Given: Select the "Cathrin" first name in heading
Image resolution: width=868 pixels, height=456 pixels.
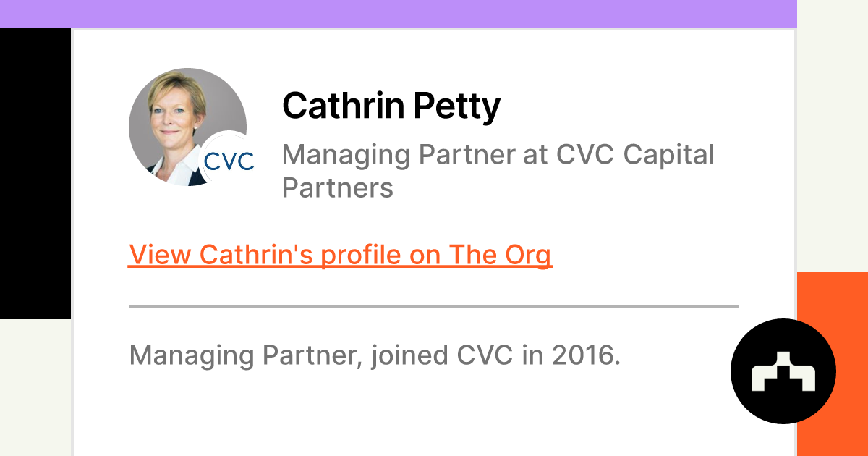Looking at the screenshot, I should point(344,106).
